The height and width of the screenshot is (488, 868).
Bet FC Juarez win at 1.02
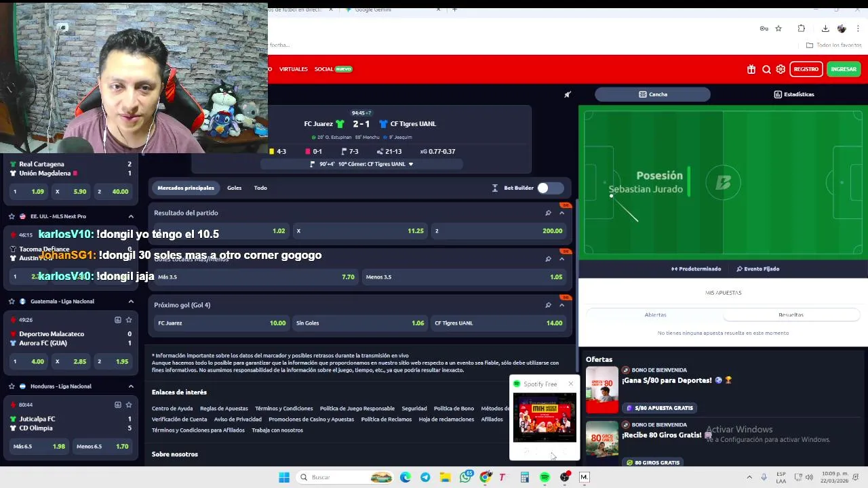[x=220, y=231]
